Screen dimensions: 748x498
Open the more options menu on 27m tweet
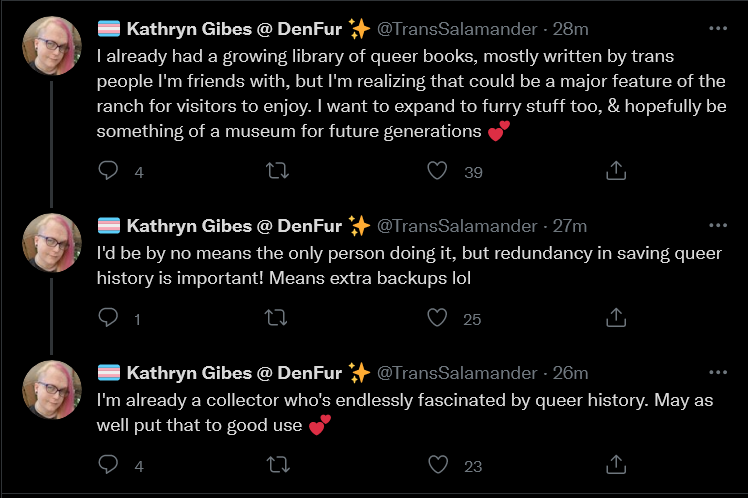pyautogui.click(x=718, y=226)
